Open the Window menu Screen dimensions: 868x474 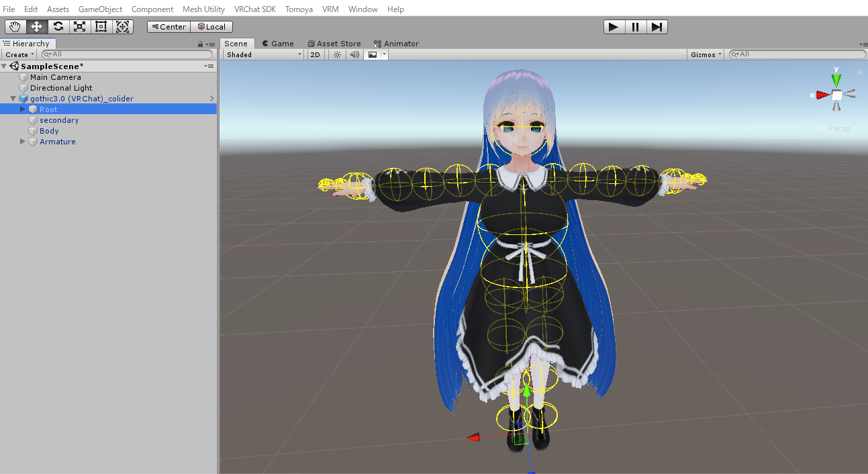coord(363,9)
